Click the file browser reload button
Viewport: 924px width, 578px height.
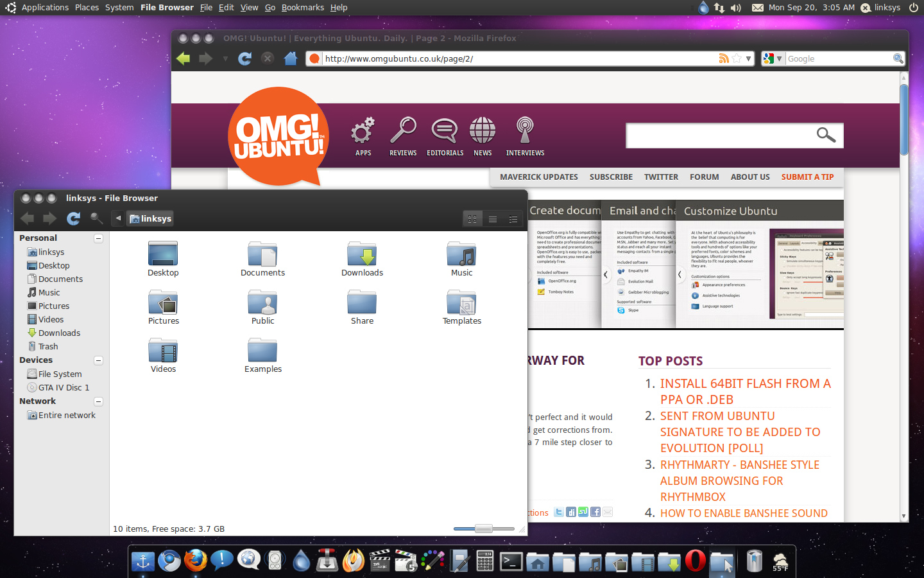pyautogui.click(x=74, y=218)
